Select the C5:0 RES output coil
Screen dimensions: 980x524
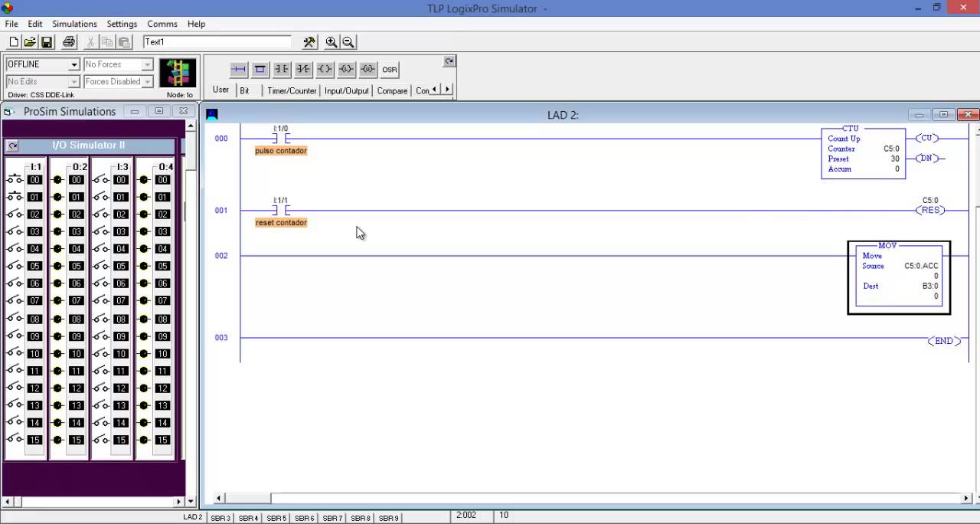pos(930,210)
